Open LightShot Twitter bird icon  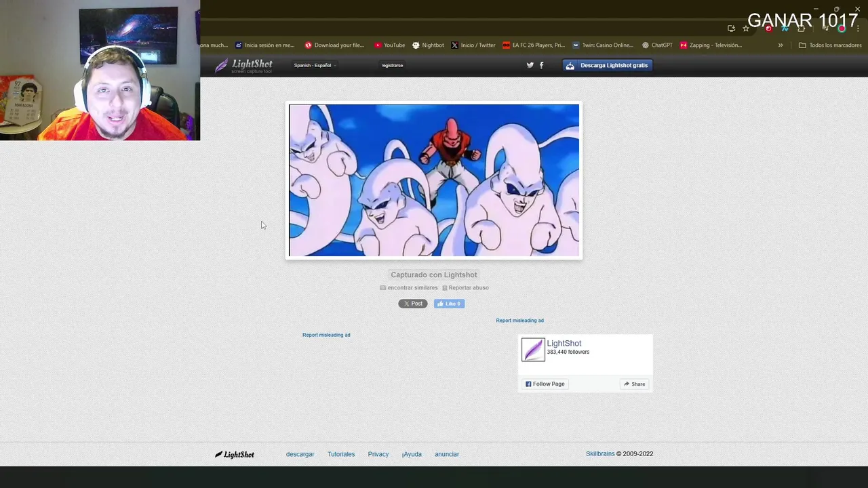pos(530,65)
